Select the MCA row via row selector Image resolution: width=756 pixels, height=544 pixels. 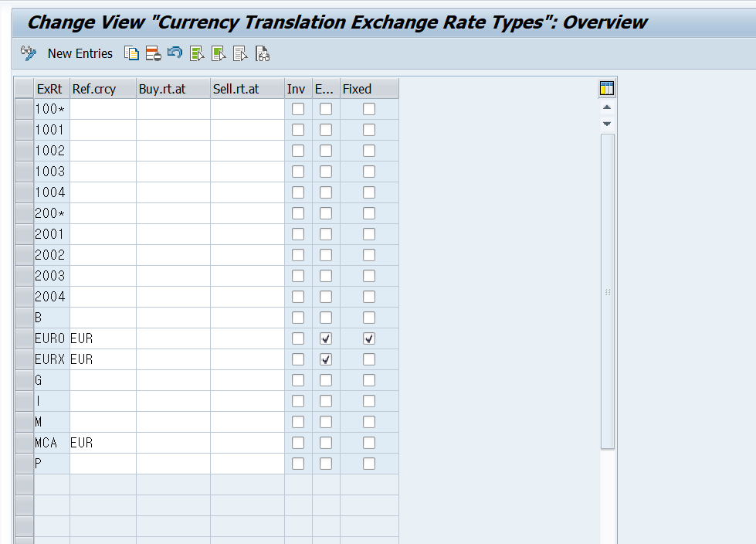[24, 443]
